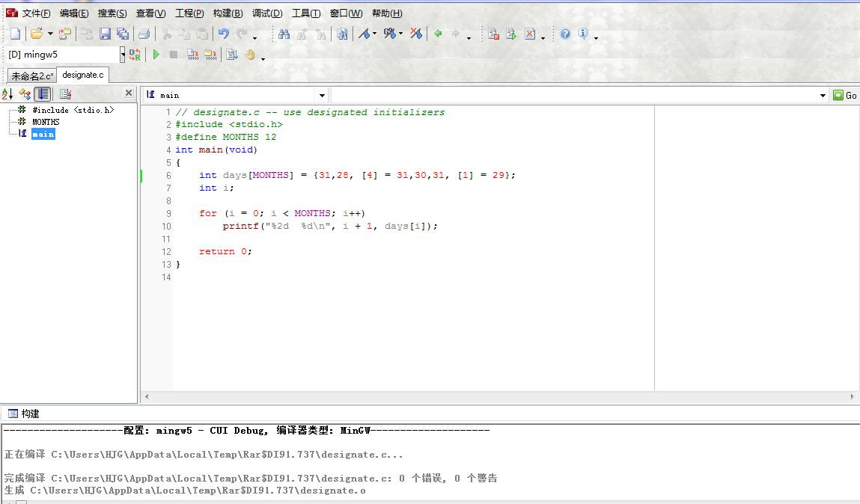Open the dropdown arrow beside Open folder icon
The image size is (860, 504).
[x=50, y=34]
